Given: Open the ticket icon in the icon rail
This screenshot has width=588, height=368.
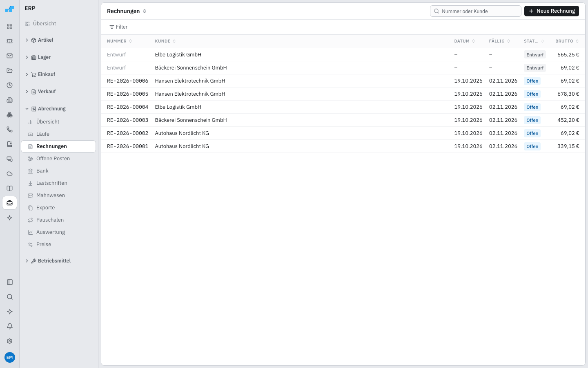Looking at the screenshot, I should point(10,41).
